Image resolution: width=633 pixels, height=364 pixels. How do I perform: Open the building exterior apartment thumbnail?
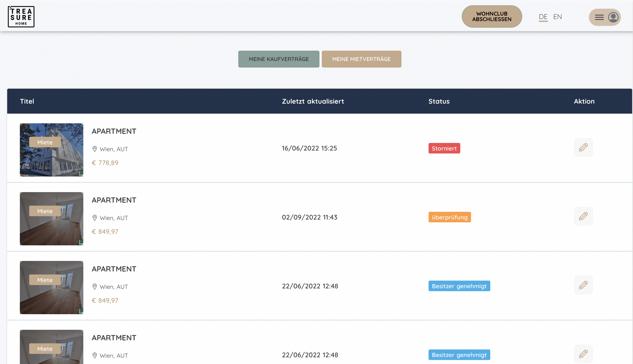[x=52, y=150]
